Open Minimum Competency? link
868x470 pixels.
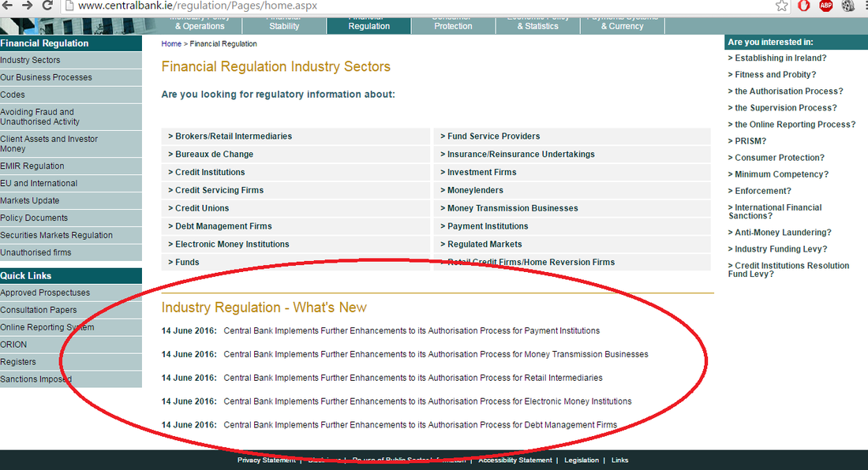778,174
